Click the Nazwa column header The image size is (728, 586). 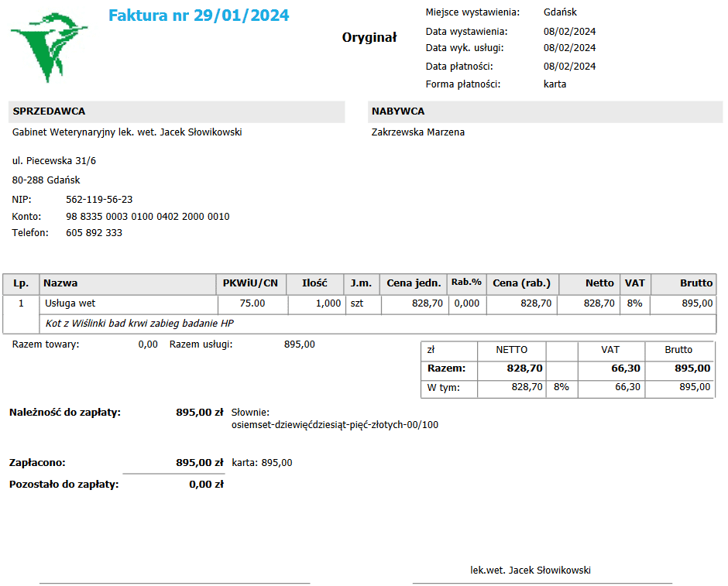[x=60, y=283]
